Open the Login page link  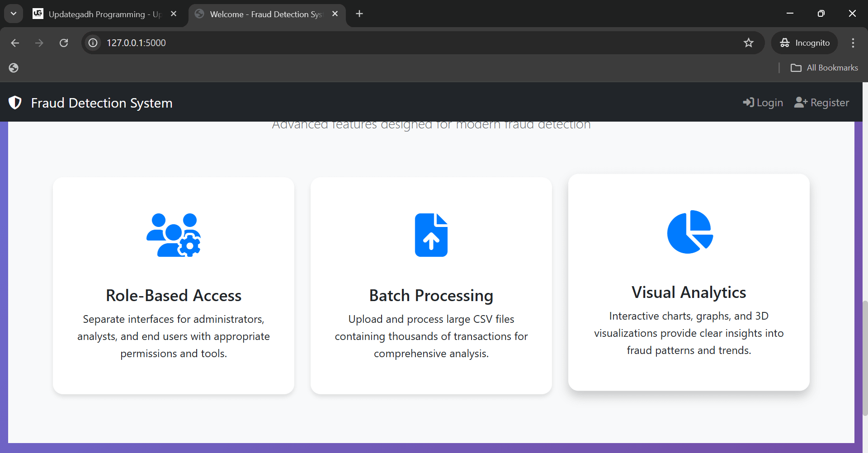coord(763,103)
